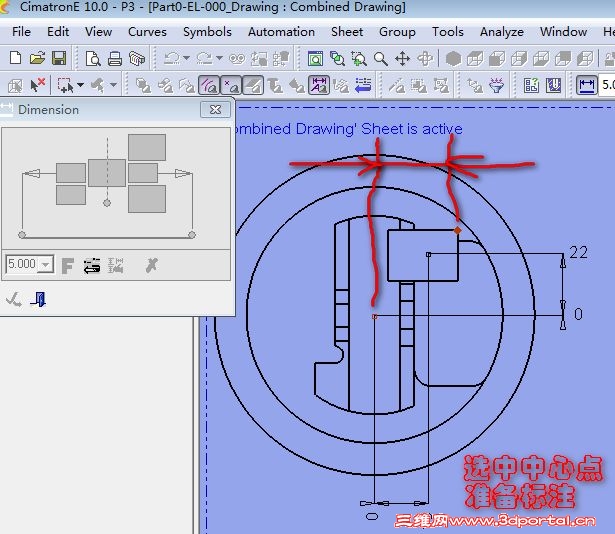The height and width of the screenshot is (534, 615).
Task: Close the Dimension panel
Action: coord(215,109)
